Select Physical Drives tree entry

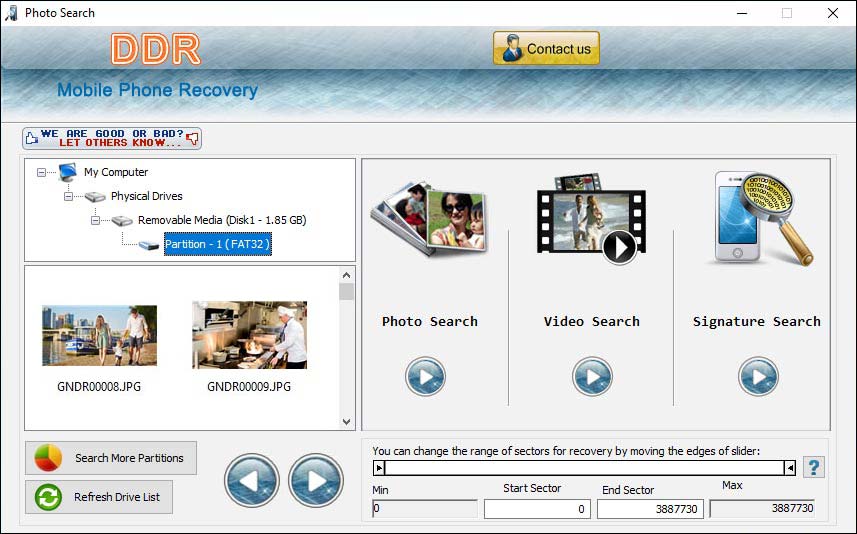(x=146, y=196)
